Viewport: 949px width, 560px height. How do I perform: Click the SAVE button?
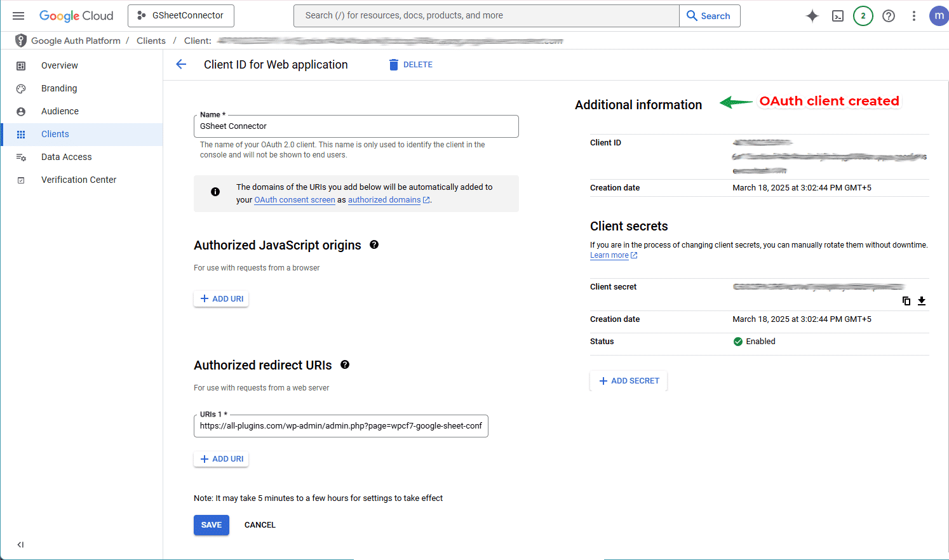click(212, 525)
